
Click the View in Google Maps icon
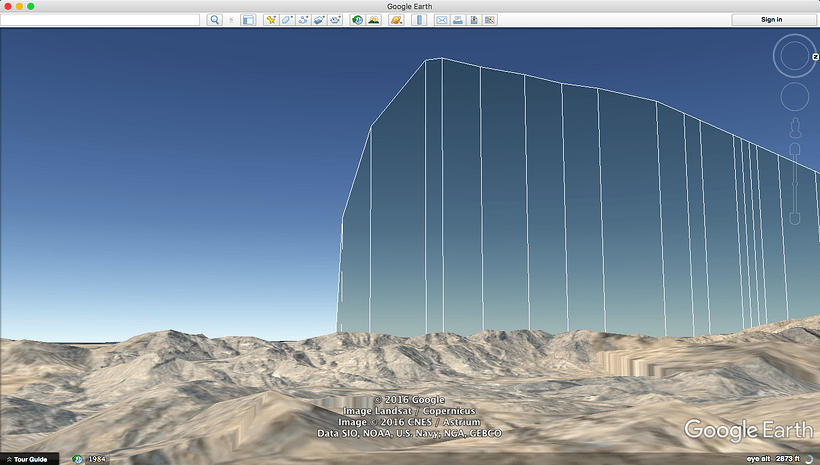(x=490, y=20)
